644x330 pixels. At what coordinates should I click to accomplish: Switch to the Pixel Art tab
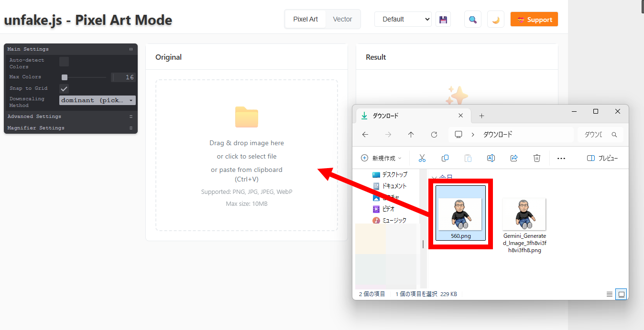(x=306, y=19)
